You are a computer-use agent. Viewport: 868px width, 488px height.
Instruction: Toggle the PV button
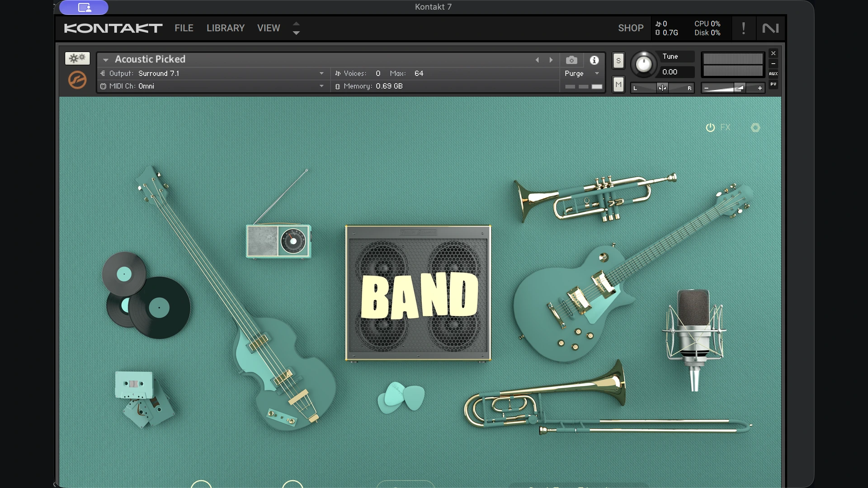[x=774, y=84]
